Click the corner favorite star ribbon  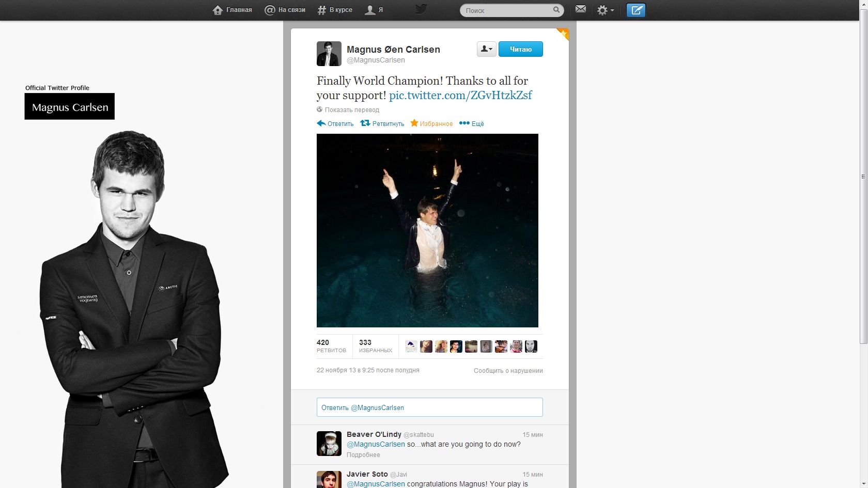[x=563, y=34]
